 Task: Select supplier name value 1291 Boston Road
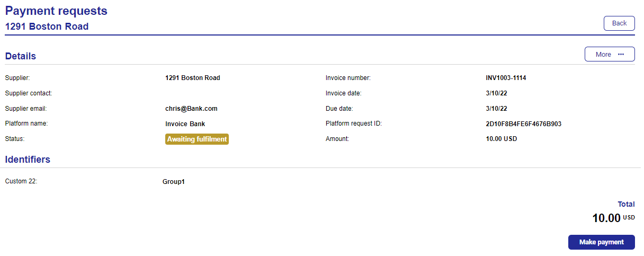pyautogui.click(x=192, y=78)
